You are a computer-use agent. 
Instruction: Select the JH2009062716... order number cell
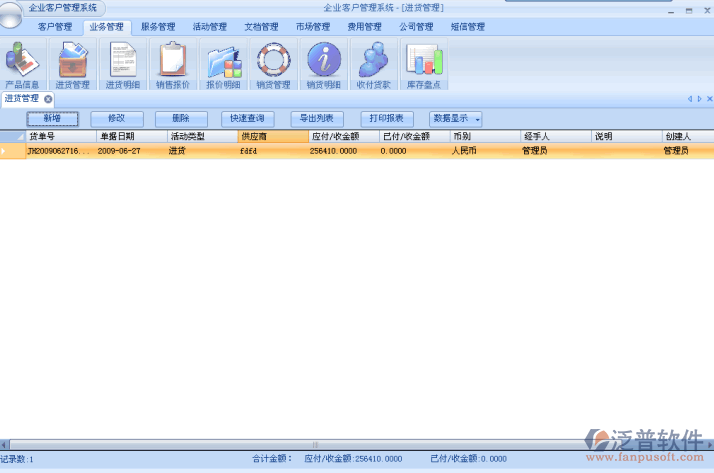point(61,151)
